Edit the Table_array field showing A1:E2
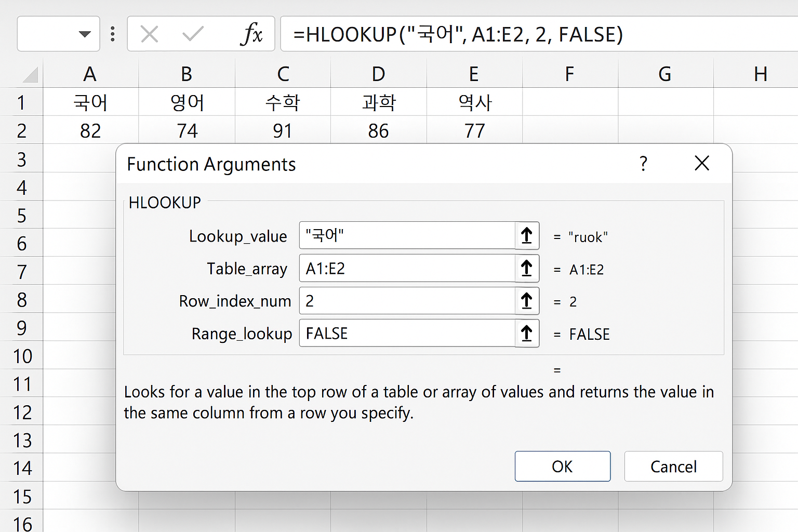798x532 pixels. [x=405, y=269]
